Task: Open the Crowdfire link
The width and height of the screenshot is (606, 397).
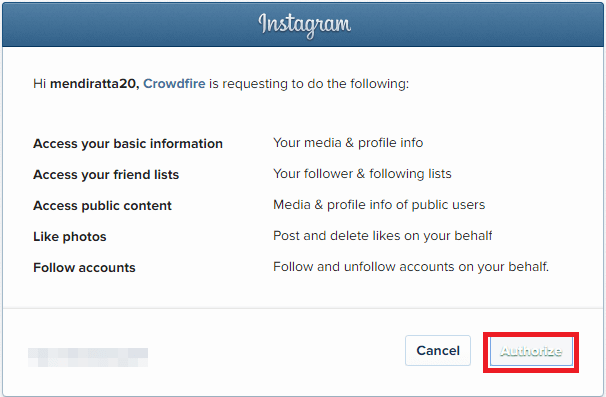Action: (174, 83)
